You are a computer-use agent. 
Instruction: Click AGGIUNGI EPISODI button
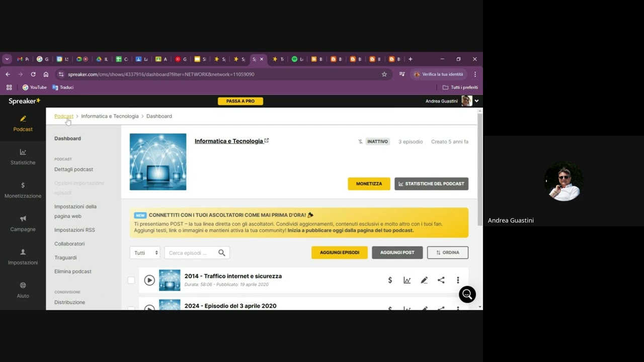(x=340, y=252)
